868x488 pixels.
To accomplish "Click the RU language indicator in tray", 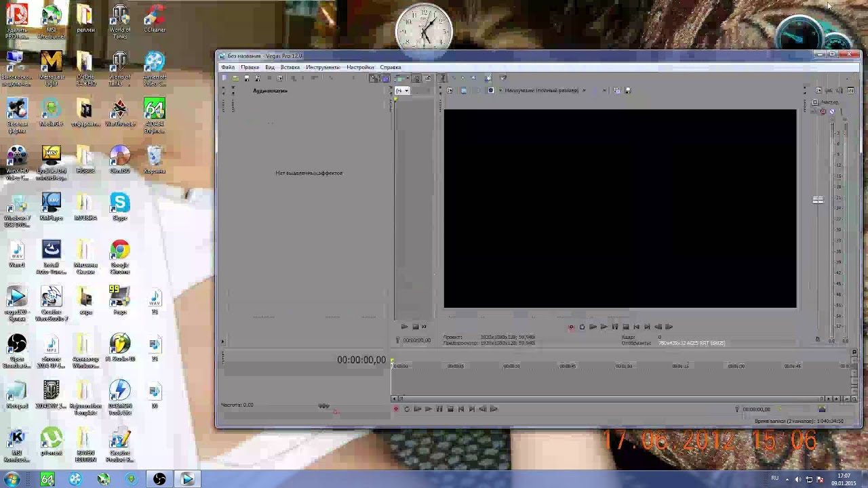I will click(775, 479).
